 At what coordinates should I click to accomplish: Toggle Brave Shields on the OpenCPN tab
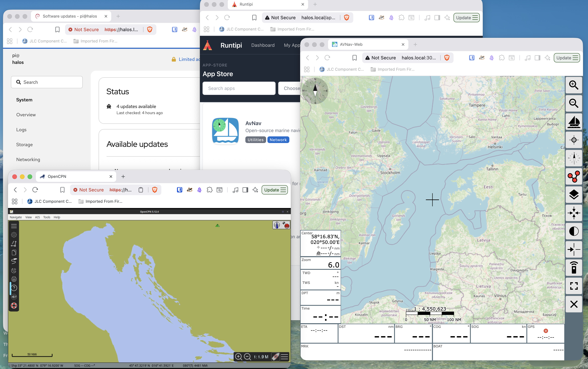coord(155,190)
